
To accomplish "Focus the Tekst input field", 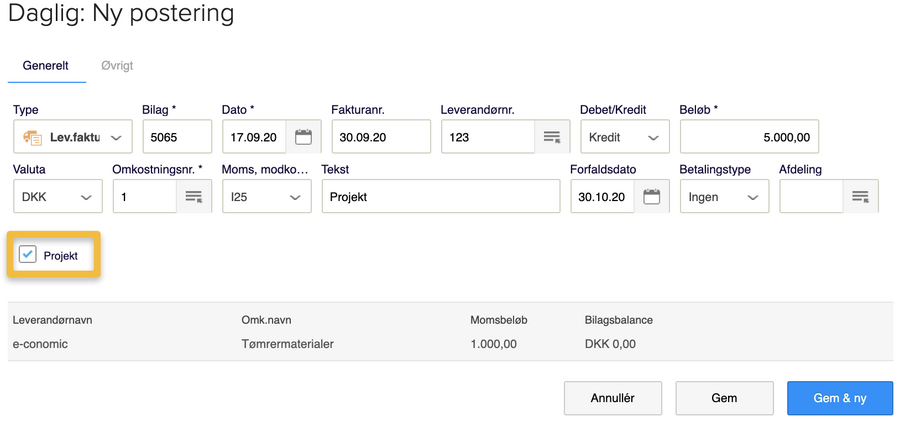I will pyautogui.click(x=440, y=197).
